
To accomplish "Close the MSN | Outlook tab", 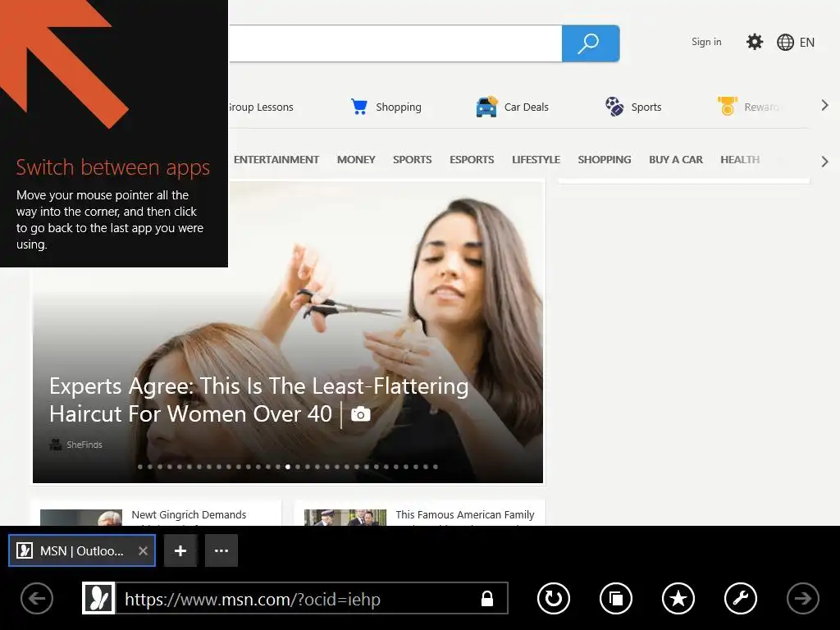I will click(143, 550).
